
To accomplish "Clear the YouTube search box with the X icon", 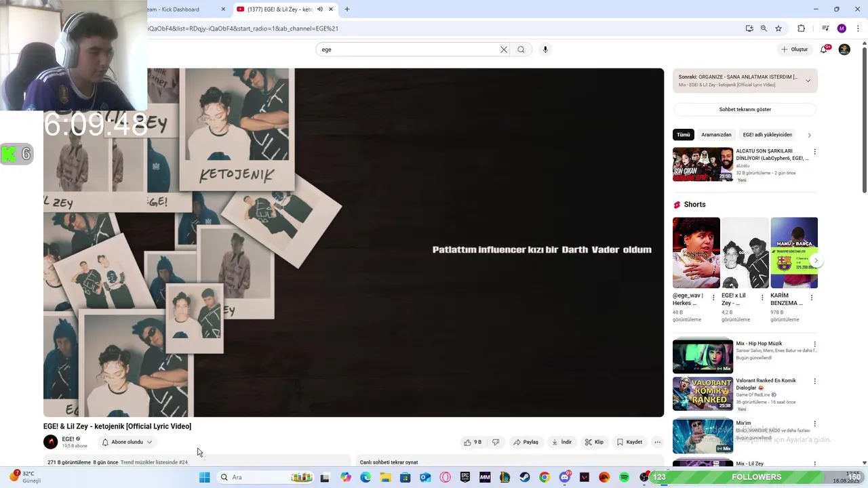I will pos(504,49).
